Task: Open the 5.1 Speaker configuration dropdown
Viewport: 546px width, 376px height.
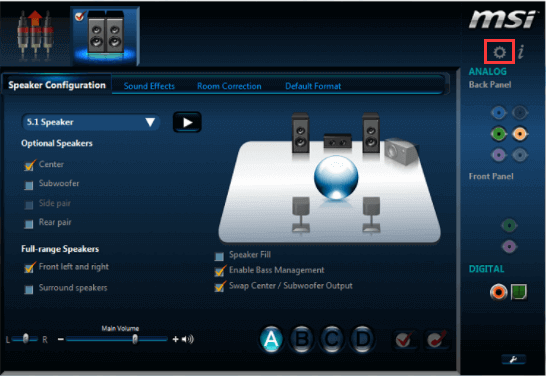Action: point(91,122)
